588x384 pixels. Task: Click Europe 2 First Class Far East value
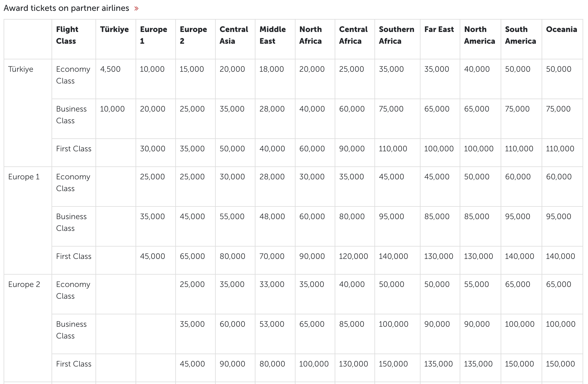(438, 364)
